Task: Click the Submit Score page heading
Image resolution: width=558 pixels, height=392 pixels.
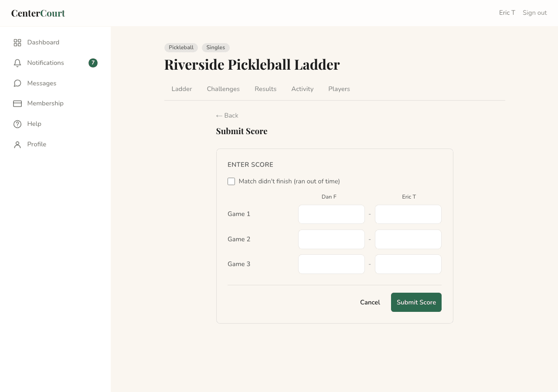Action: (242, 131)
